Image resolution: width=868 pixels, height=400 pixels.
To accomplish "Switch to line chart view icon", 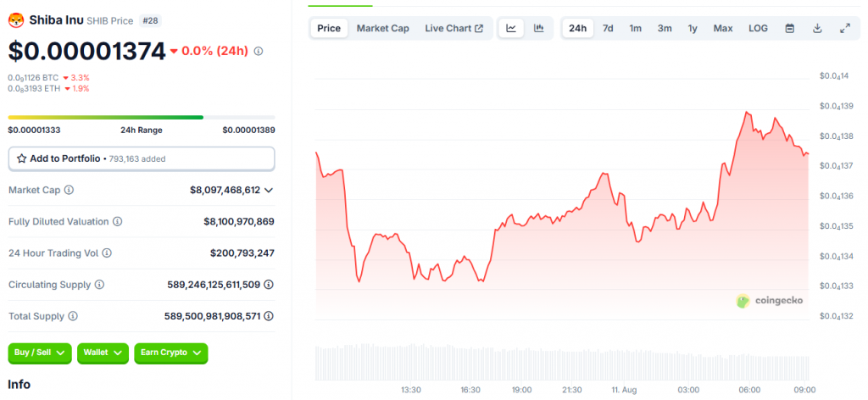I will tap(511, 28).
